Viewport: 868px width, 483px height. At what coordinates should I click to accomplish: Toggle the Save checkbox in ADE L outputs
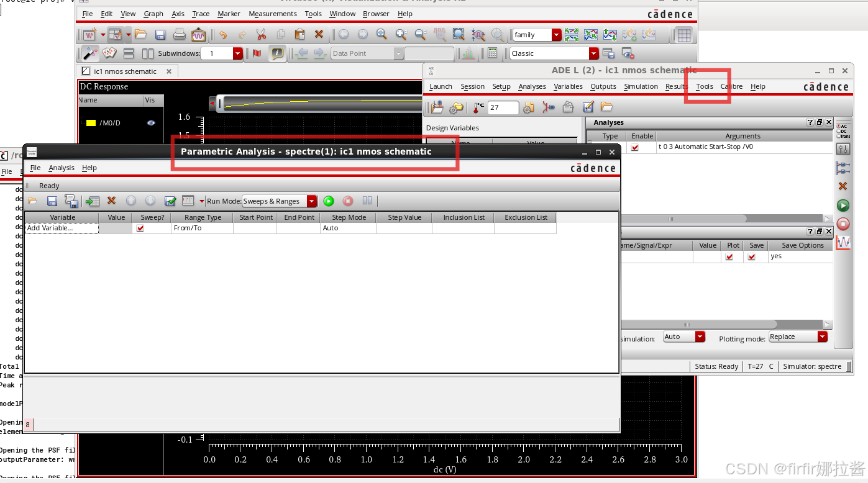[x=752, y=257]
